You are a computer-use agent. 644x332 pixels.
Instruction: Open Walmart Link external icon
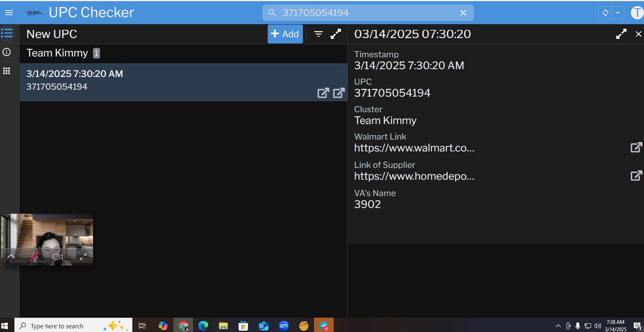point(636,147)
